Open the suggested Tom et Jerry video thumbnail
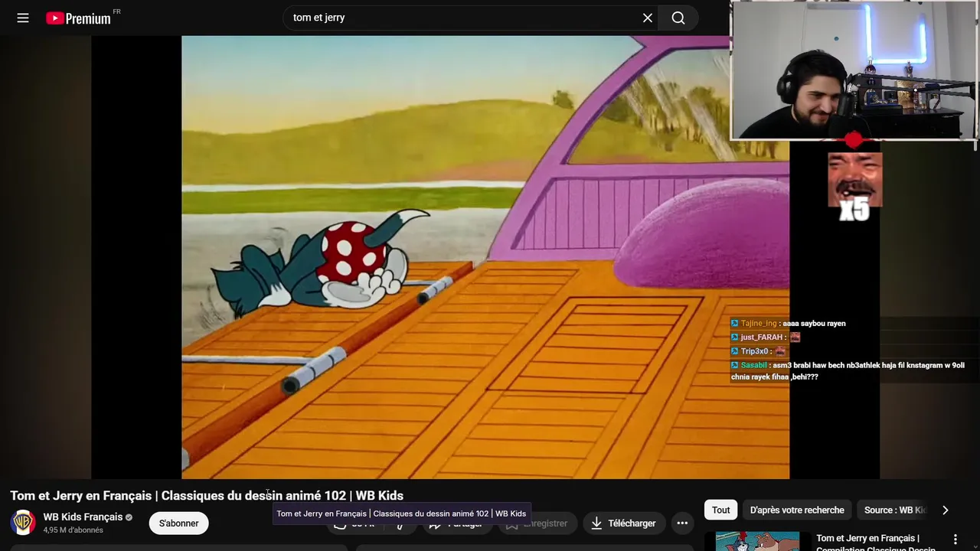The image size is (980, 551). [x=757, y=541]
